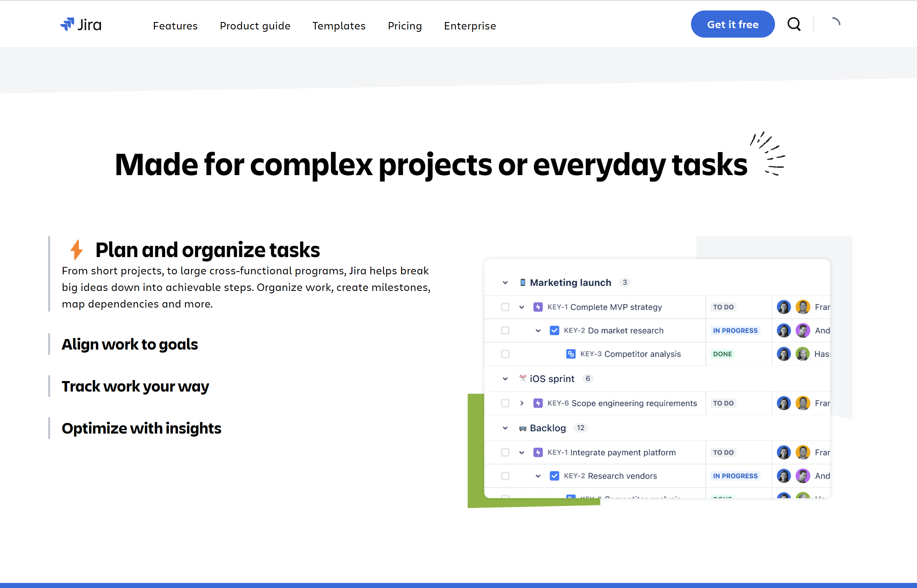Click the Jira logo icon

tap(67, 25)
